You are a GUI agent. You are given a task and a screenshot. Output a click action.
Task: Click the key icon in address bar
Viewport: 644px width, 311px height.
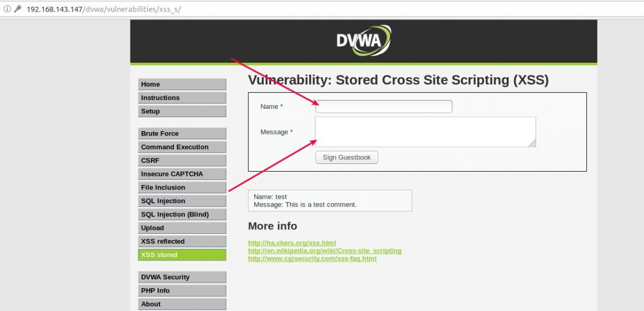click(18, 9)
